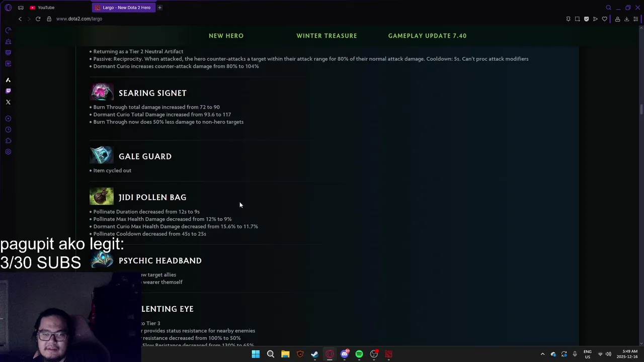Open X (Twitter) panel in the sidebar
The width and height of the screenshot is (644, 362).
8,102
